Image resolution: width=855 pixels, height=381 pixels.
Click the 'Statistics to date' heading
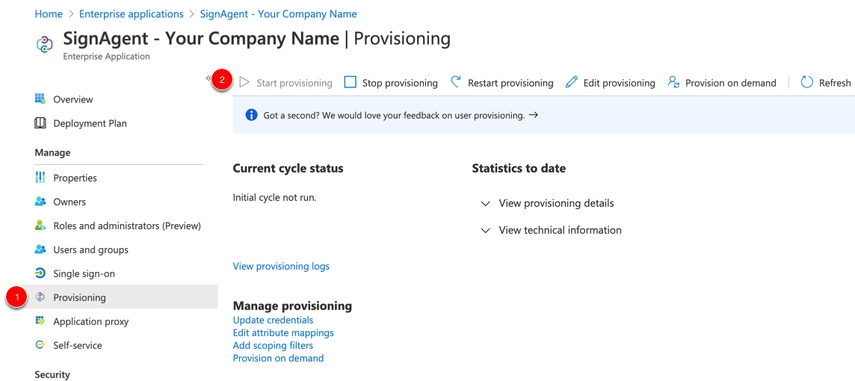click(x=519, y=168)
